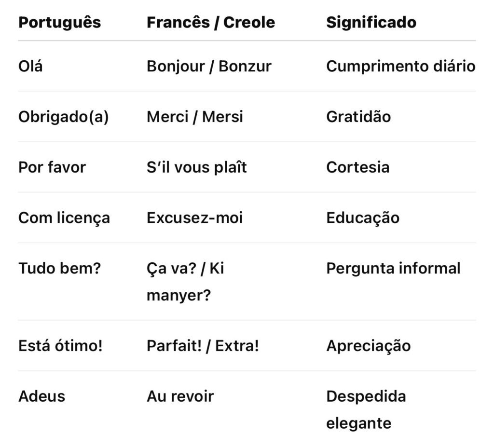The width and height of the screenshot is (494, 448).
Task: Select the "S'il vous plaît" phrase
Action: pos(197,167)
